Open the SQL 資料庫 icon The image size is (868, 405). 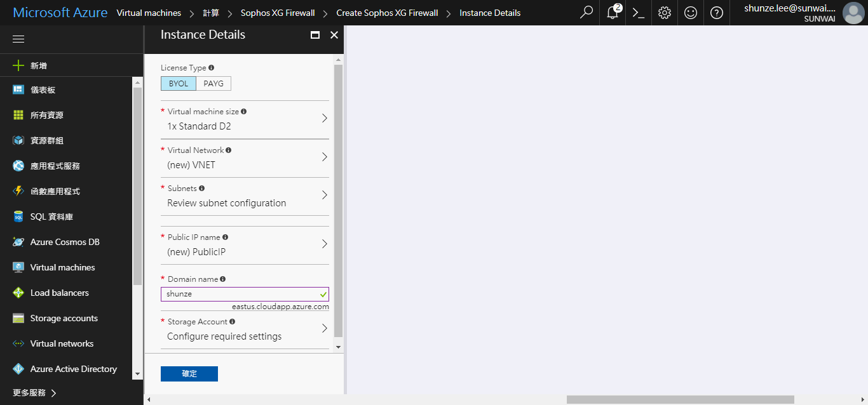18,216
